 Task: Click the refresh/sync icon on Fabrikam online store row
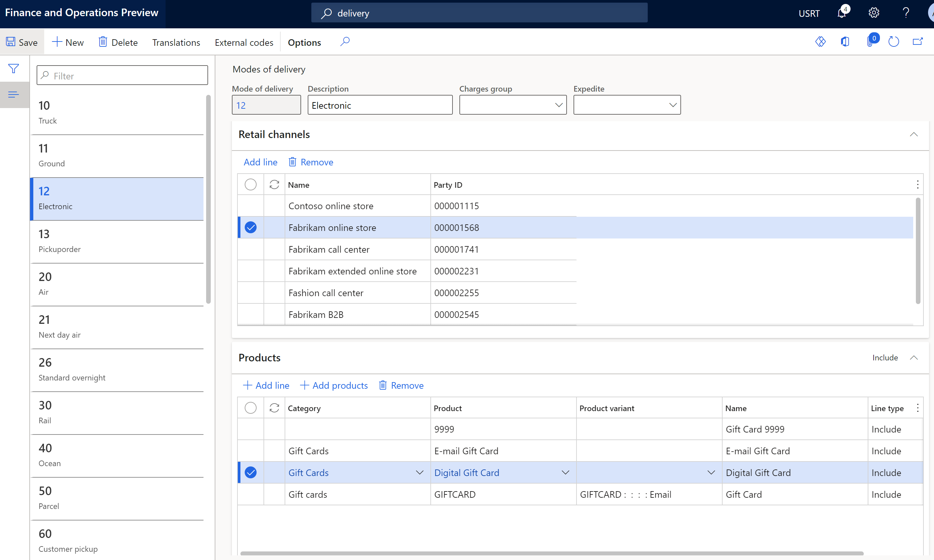coord(274,227)
